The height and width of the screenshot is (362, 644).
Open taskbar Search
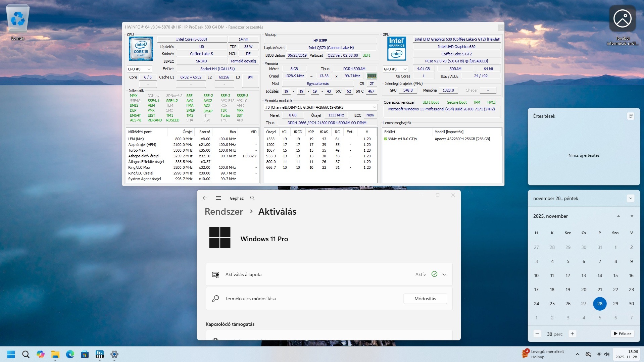tap(26, 354)
